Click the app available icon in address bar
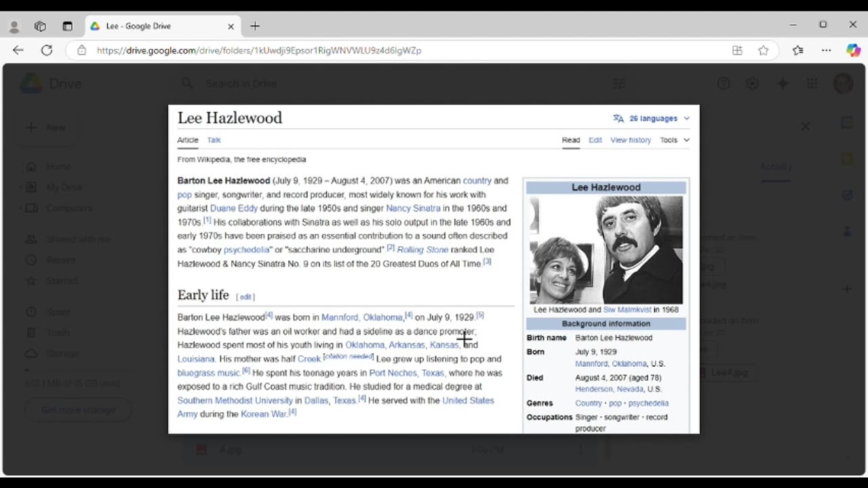 point(737,50)
